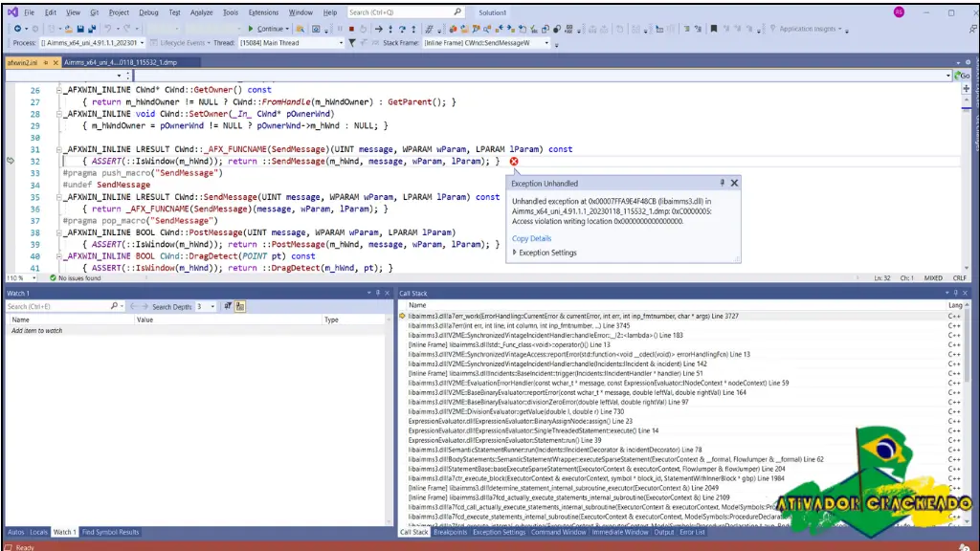Open the Search Depth dropdown

(212, 307)
